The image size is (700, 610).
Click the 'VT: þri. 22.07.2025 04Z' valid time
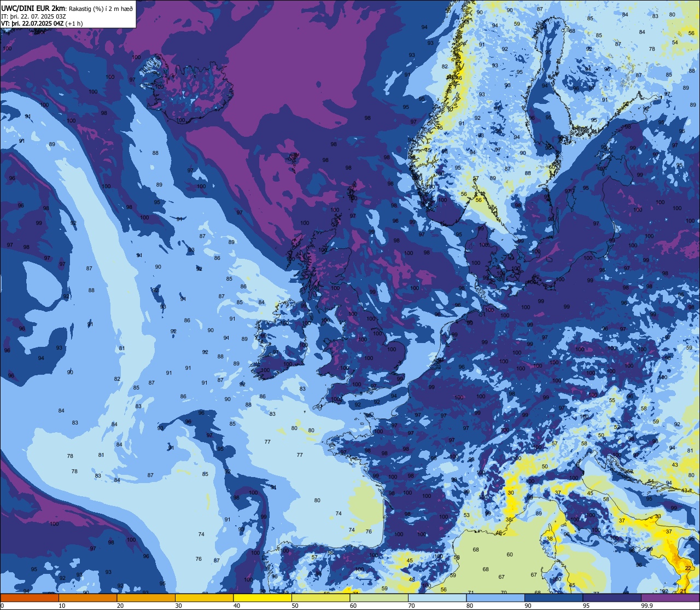click(33, 24)
